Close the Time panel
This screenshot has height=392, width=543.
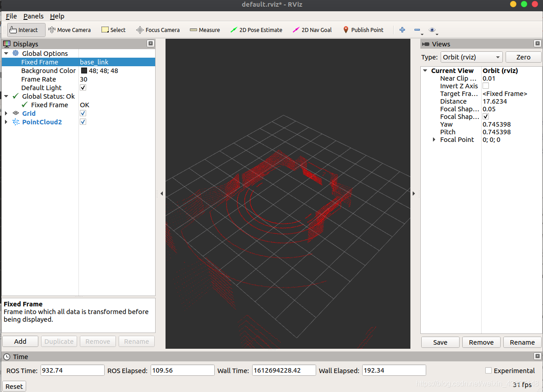537,356
